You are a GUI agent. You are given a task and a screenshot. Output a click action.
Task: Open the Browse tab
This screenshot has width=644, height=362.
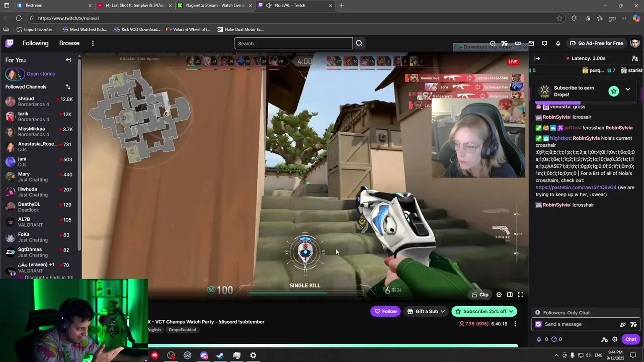click(x=69, y=43)
